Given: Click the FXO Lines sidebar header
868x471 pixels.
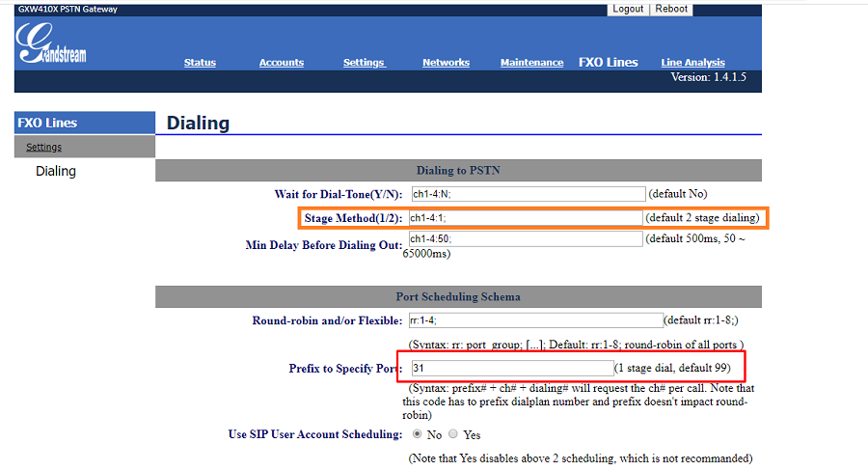Looking at the screenshot, I should [47, 123].
